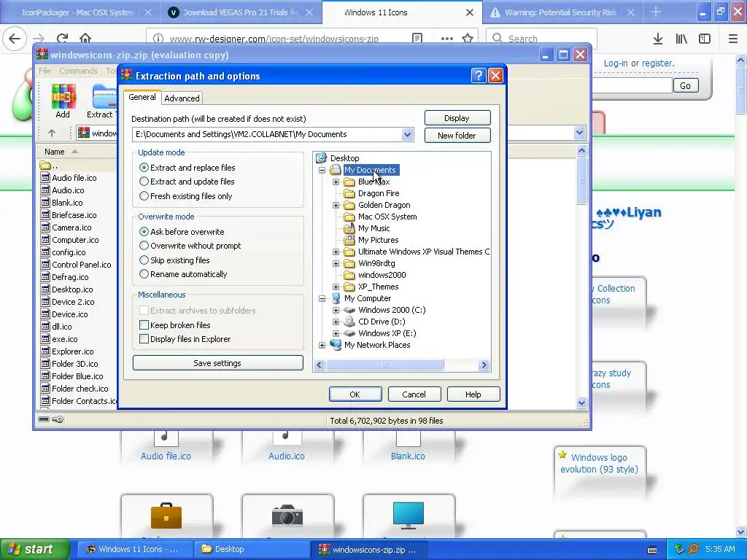The width and height of the screenshot is (747, 560).
Task: Select the My Computer tree icon
Action: pos(336,298)
